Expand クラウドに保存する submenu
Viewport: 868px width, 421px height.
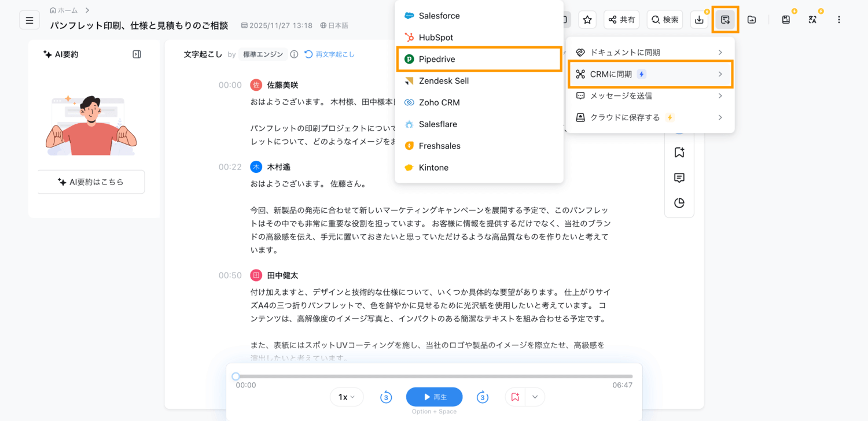coord(650,117)
